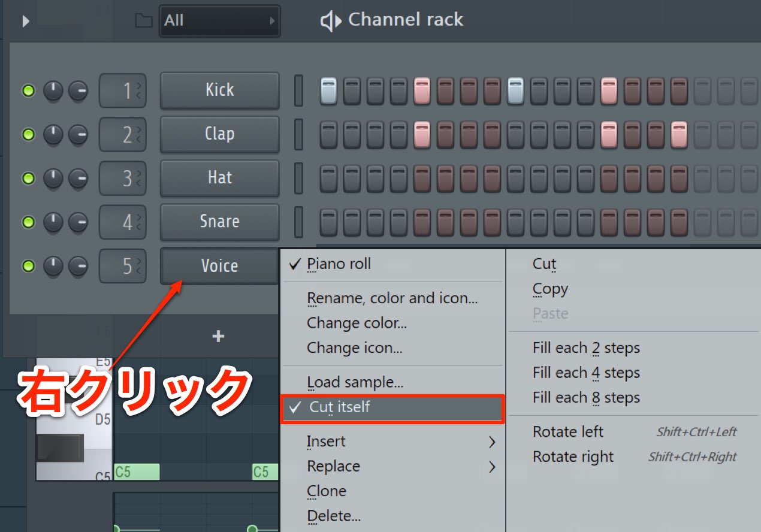Click the play arrow at the top left
761x532 pixels.
[x=26, y=21]
